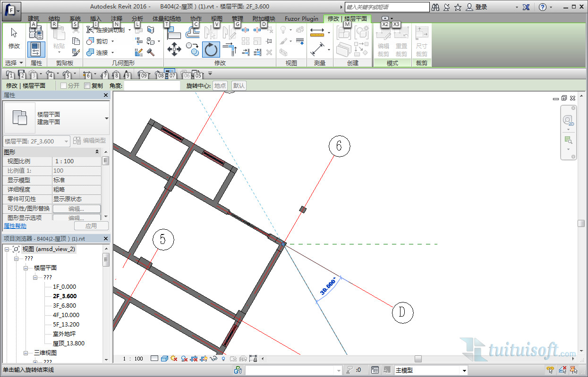This screenshot has width=588, height=377.
Task: Tick the 分开 (disjoin) checkbox
Action: (x=63, y=86)
